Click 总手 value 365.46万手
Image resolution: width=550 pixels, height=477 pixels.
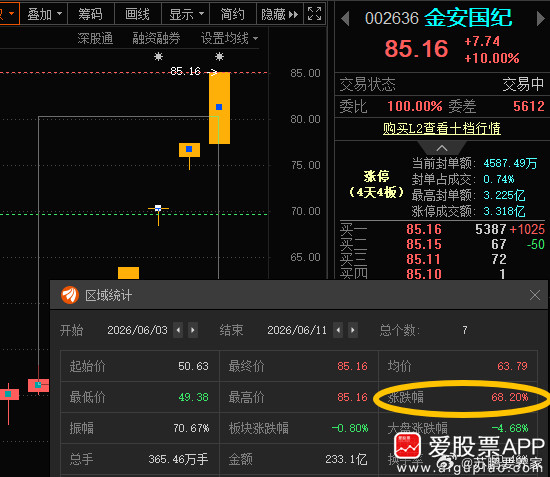tap(178, 459)
